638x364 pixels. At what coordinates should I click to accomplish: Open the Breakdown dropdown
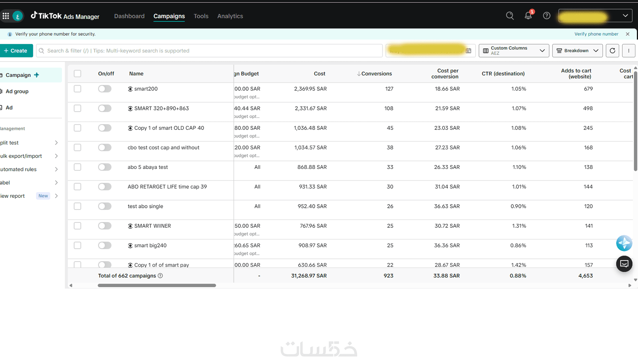pos(577,51)
